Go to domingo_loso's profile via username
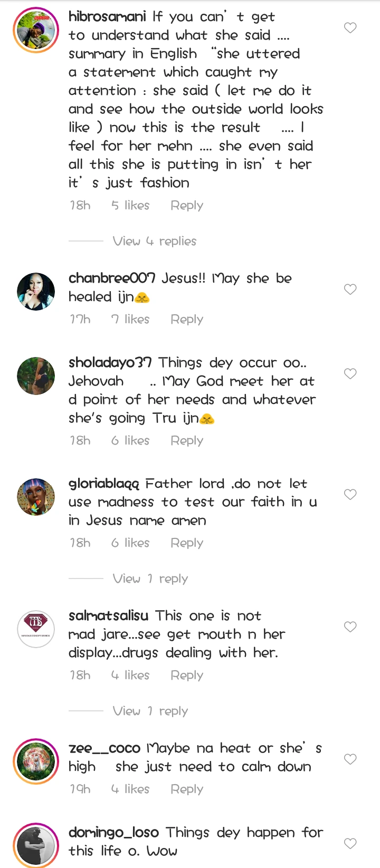380x868 pixels. pos(113,833)
